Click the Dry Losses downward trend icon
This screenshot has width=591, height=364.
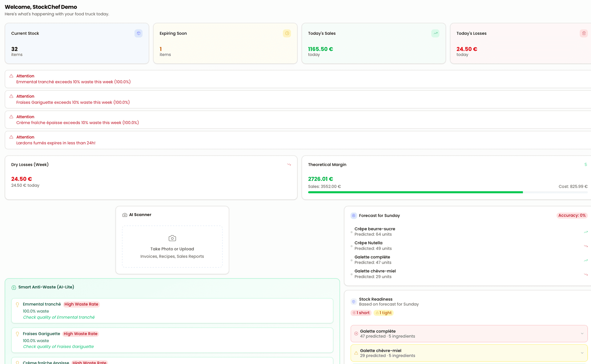(x=289, y=165)
